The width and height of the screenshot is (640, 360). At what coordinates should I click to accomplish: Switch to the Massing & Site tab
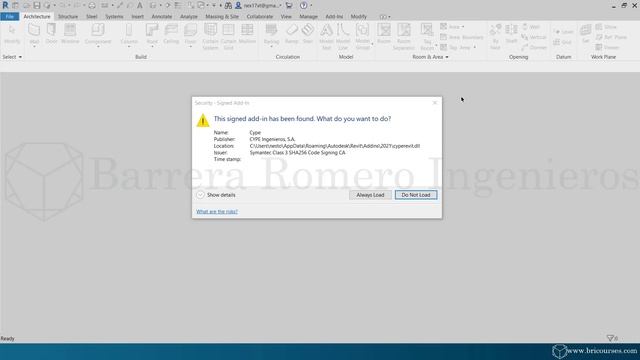coord(222,16)
